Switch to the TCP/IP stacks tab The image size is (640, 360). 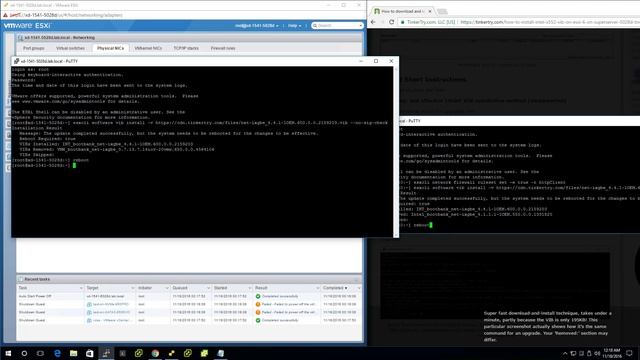pos(186,48)
